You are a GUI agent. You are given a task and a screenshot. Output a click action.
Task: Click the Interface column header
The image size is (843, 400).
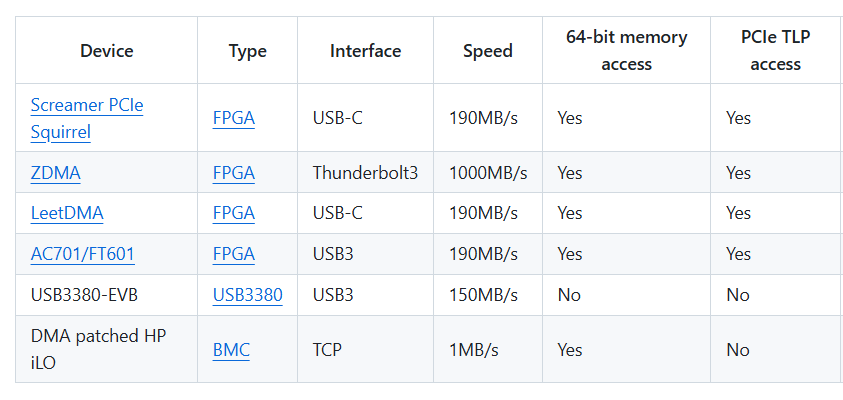tap(365, 51)
